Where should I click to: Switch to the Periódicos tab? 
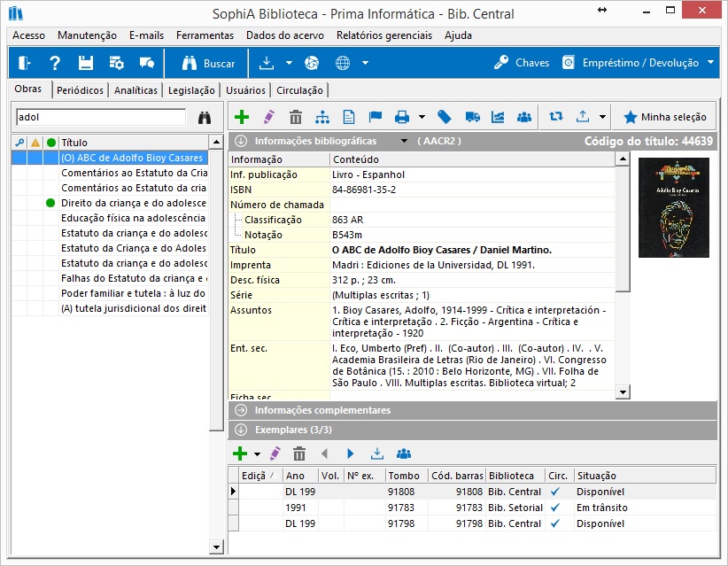coord(80,90)
